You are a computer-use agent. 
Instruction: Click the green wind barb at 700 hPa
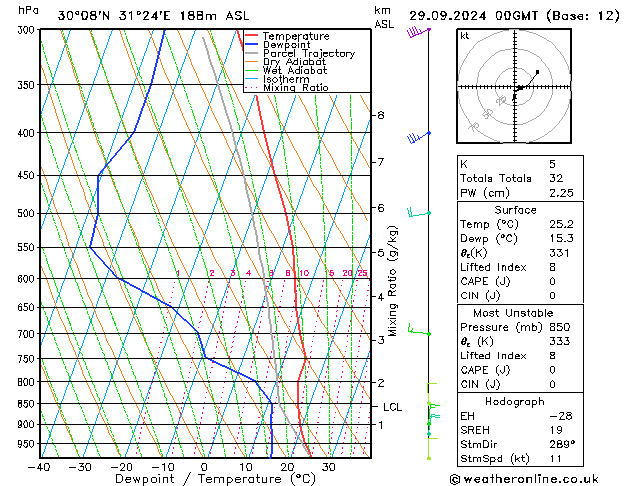point(419,330)
